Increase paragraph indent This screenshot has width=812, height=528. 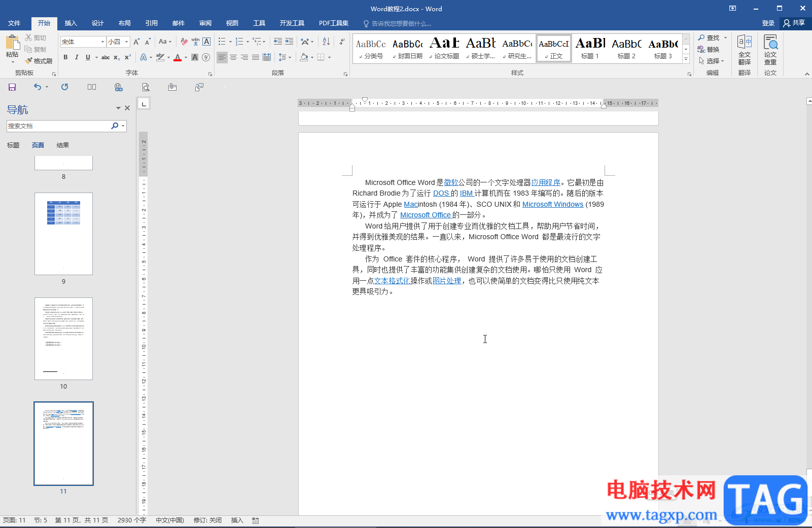[289, 42]
